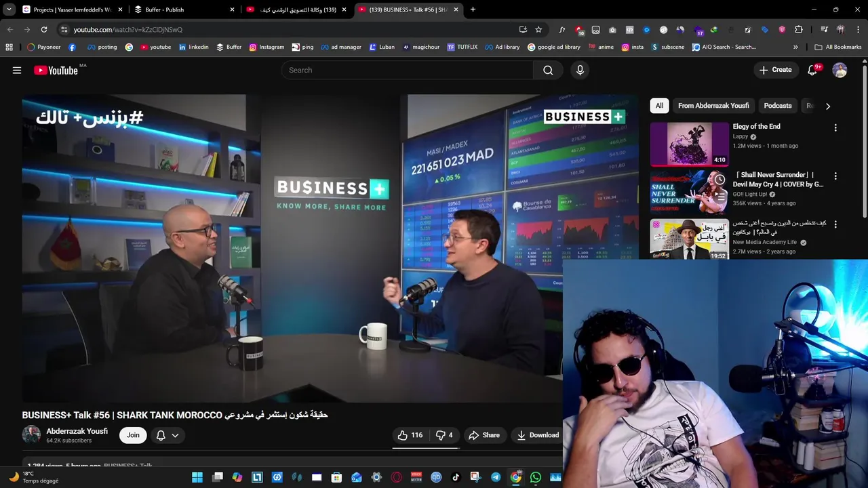The image size is (868, 488).
Task: Open the tab search dropdown
Action: pyautogui.click(x=9, y=9)
